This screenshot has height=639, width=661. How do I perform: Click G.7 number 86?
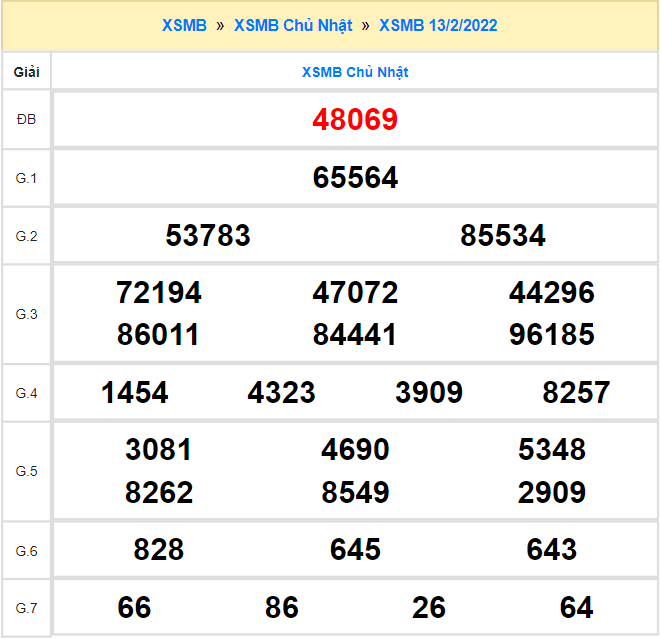coord(282,607)
